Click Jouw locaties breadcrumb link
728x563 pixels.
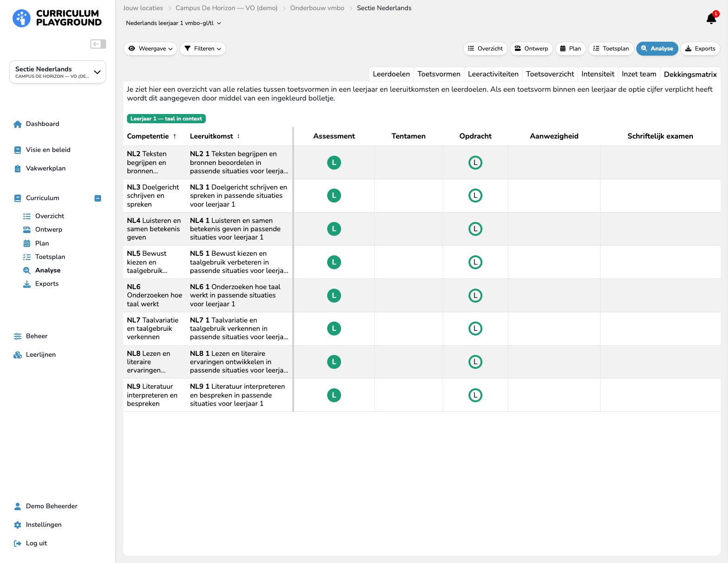pyautogui.click(x=143, y=8)
